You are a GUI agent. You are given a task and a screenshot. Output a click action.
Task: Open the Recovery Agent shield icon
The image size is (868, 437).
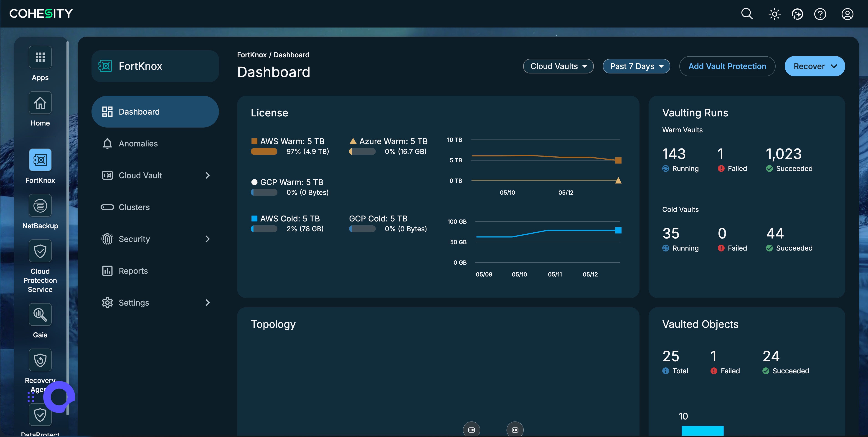point(40,360)
